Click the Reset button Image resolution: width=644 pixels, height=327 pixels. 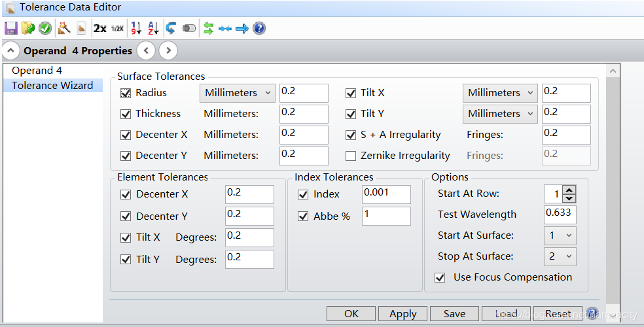pyautogui.click(x=558, y=314)
